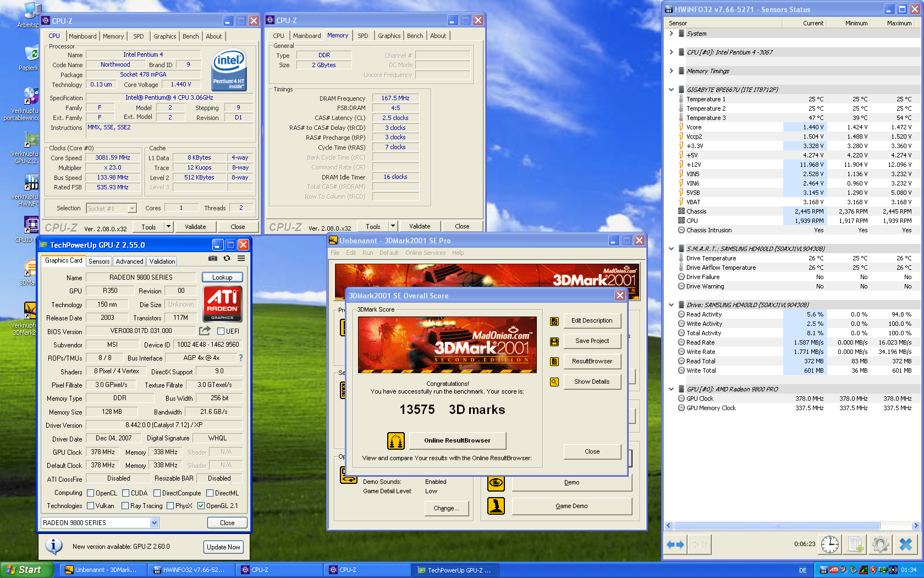Toggle Vulkan checkbox
Image resolution: width=924 pixels, height=578 pixels.
(x=91, y=506)
